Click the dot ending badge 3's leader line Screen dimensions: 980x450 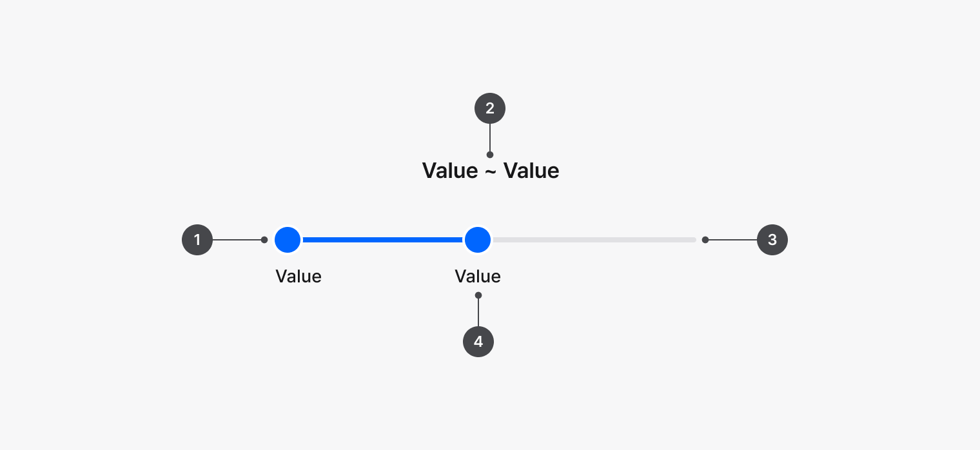705,240
